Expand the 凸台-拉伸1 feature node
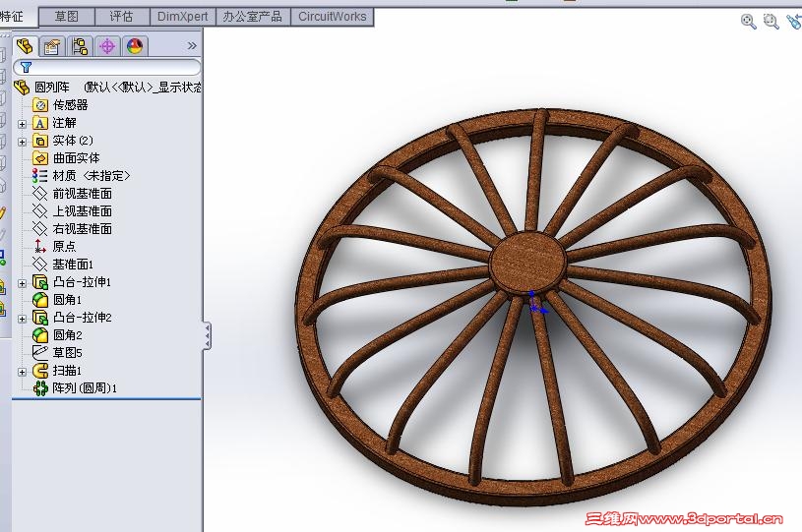 tap(22, 283)
